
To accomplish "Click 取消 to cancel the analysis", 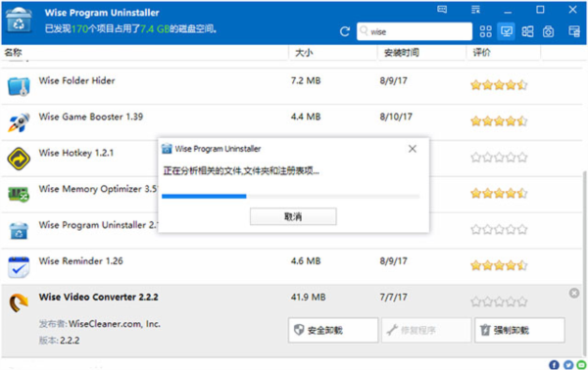I will click(x=293, y=216).
